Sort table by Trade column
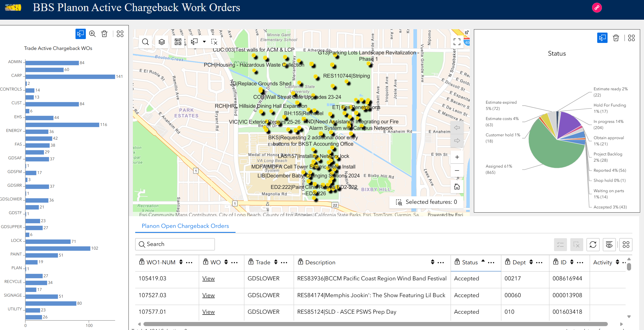Screen dimensions: 644x330 point(276,262)
